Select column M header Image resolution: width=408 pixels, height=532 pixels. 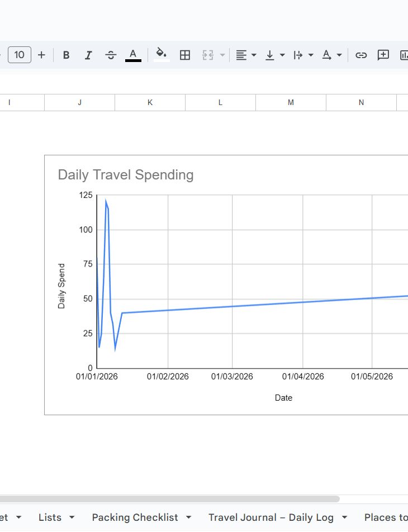(x=291, y=102)
